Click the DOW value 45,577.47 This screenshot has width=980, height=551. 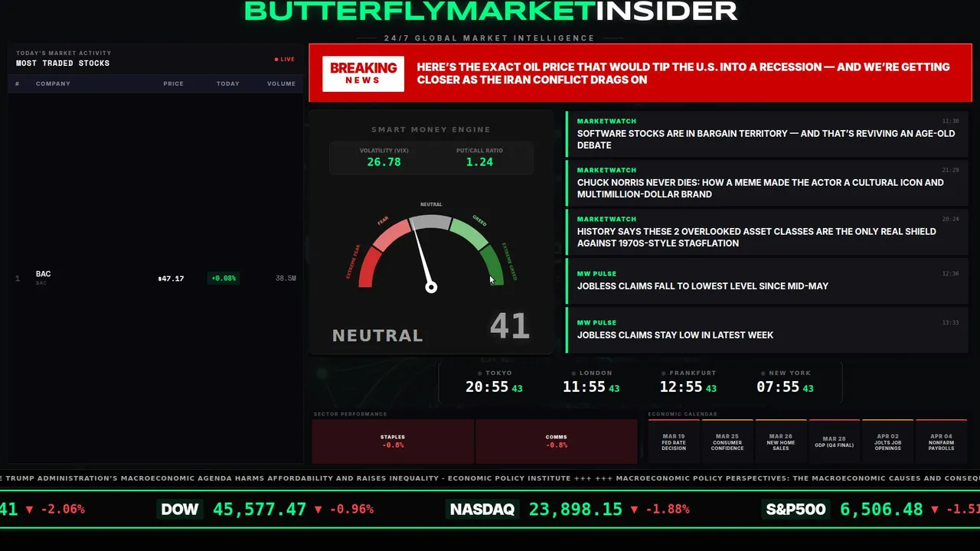(260, 509)
